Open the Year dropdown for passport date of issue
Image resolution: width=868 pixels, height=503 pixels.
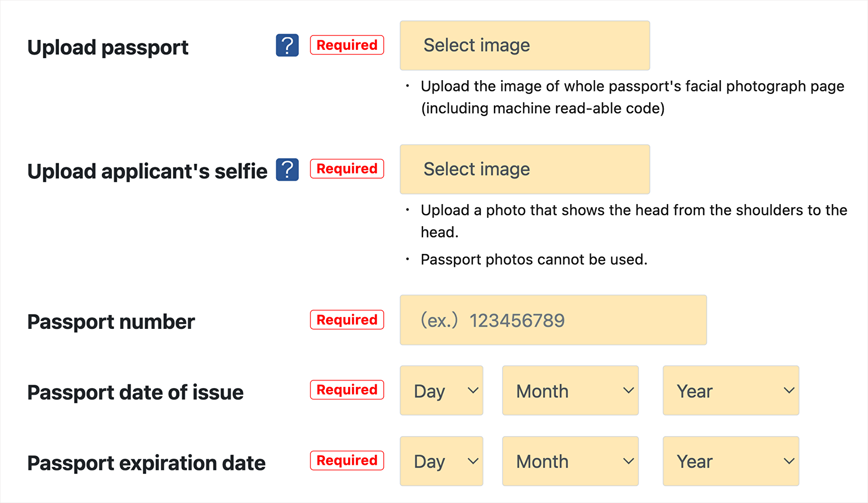pyautogui.click(x=730, y=390)
